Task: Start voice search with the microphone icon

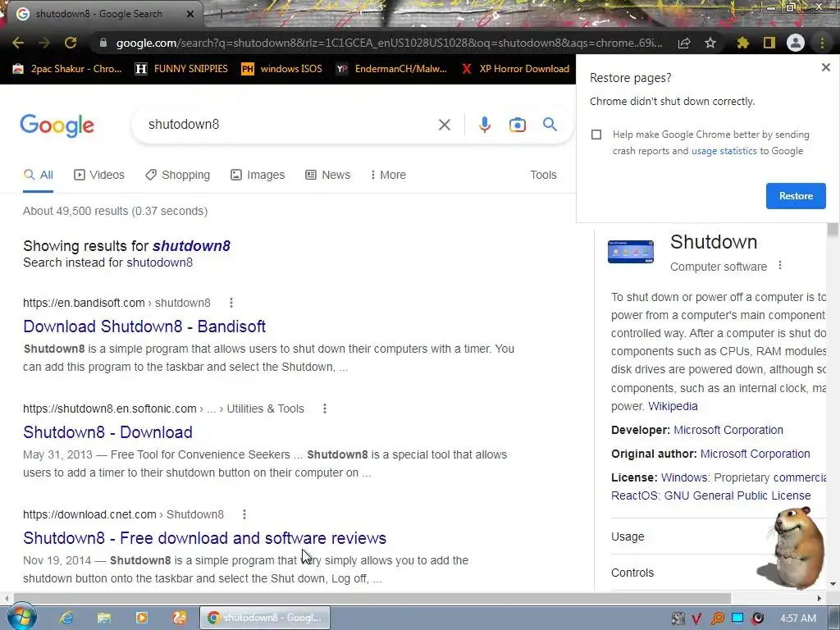Action: tap(484, 125)
